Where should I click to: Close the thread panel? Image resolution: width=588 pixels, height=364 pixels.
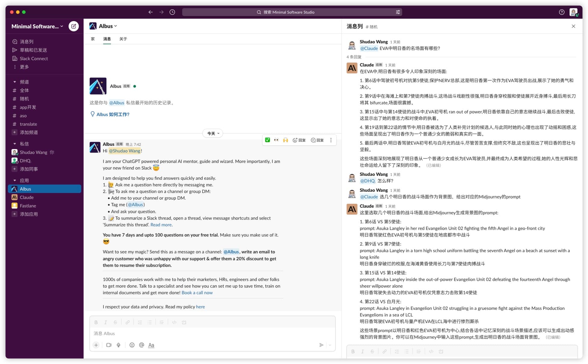(x=573, y=26)
